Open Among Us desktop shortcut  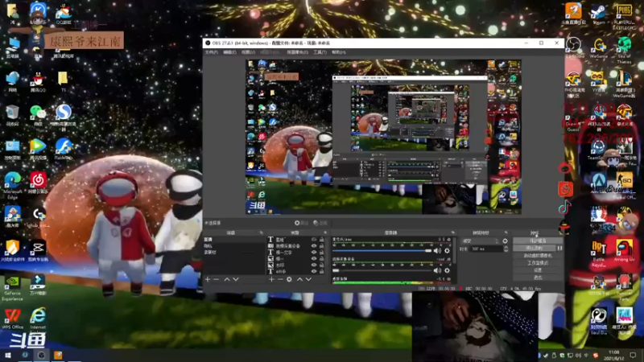click(625, 250)
